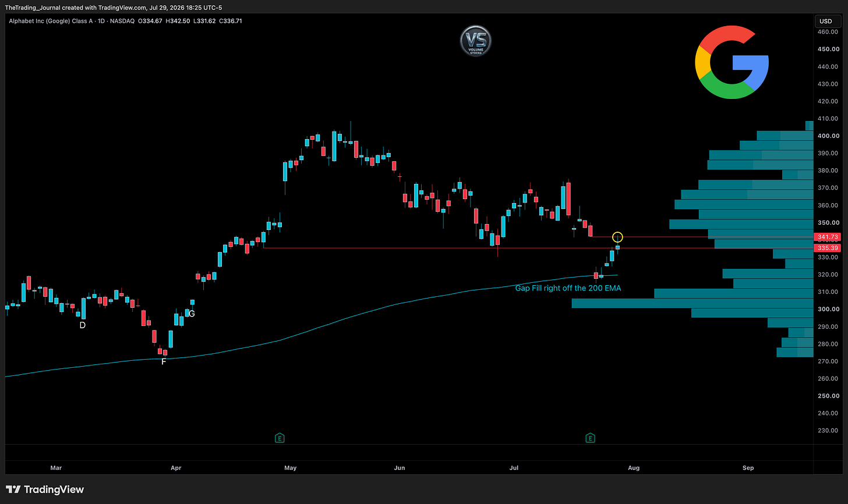Click the Aug label on the time axis
Viewport: 848px width, 504px height.
coord(634,467)
